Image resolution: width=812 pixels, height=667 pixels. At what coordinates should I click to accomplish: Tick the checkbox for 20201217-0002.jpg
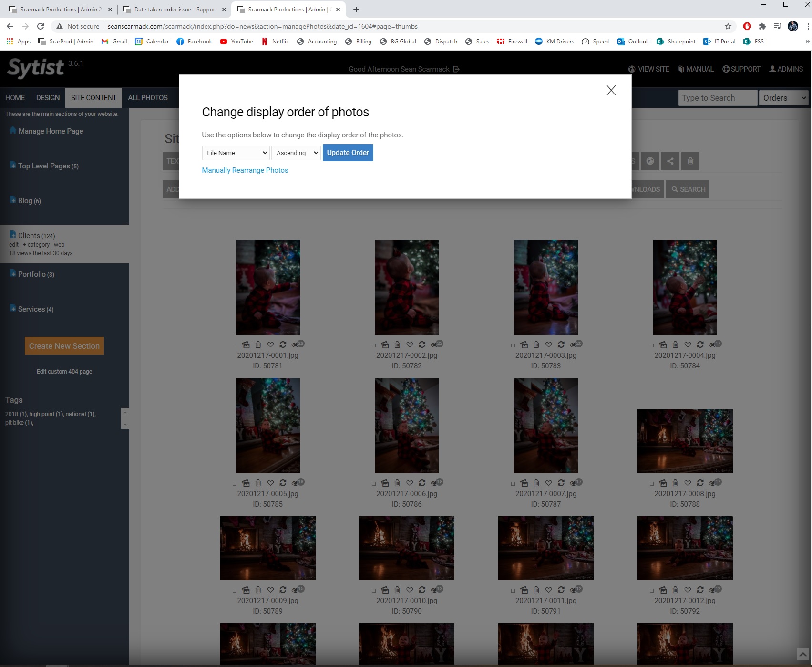(374, 345)
